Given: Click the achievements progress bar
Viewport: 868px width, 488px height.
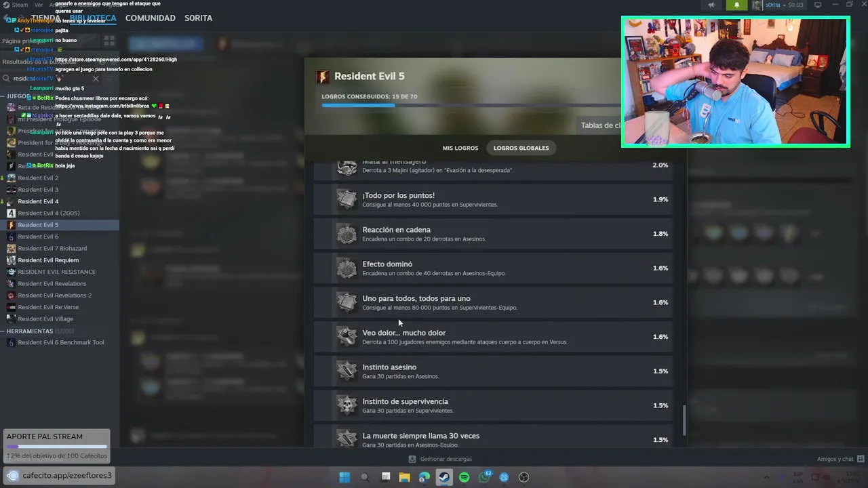Looking at the screenshot, I should pyautogui.click(x=471, y=105).
